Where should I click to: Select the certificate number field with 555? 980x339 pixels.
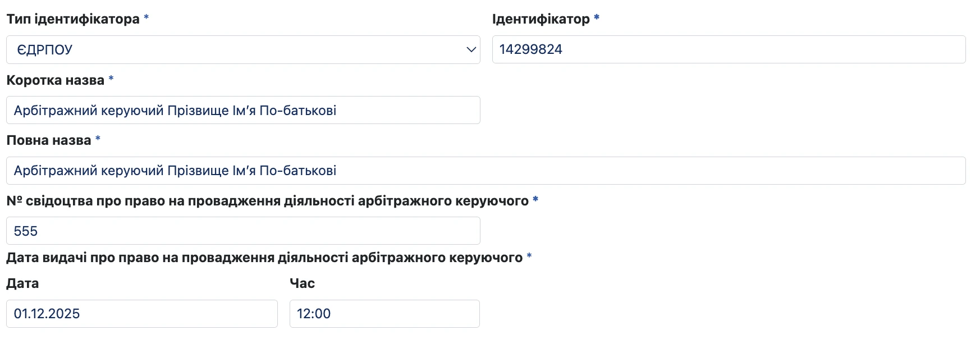tap(243, 231)
